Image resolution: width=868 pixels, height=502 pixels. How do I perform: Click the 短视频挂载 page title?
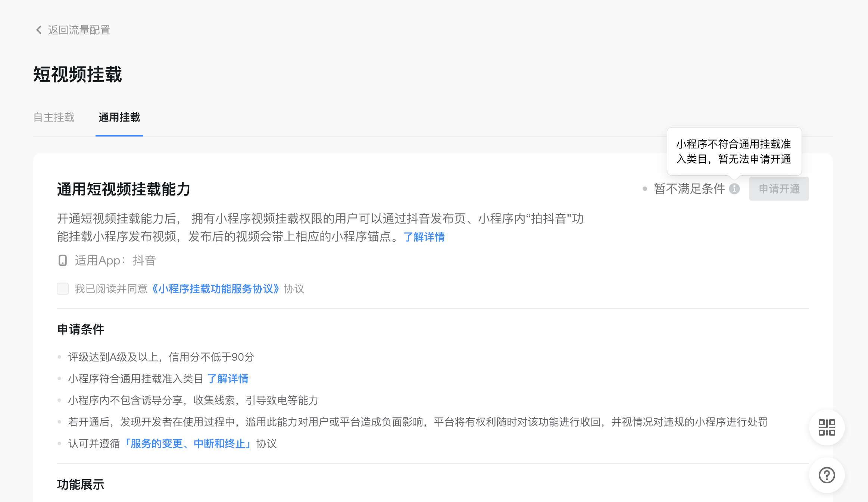[78, 74]
